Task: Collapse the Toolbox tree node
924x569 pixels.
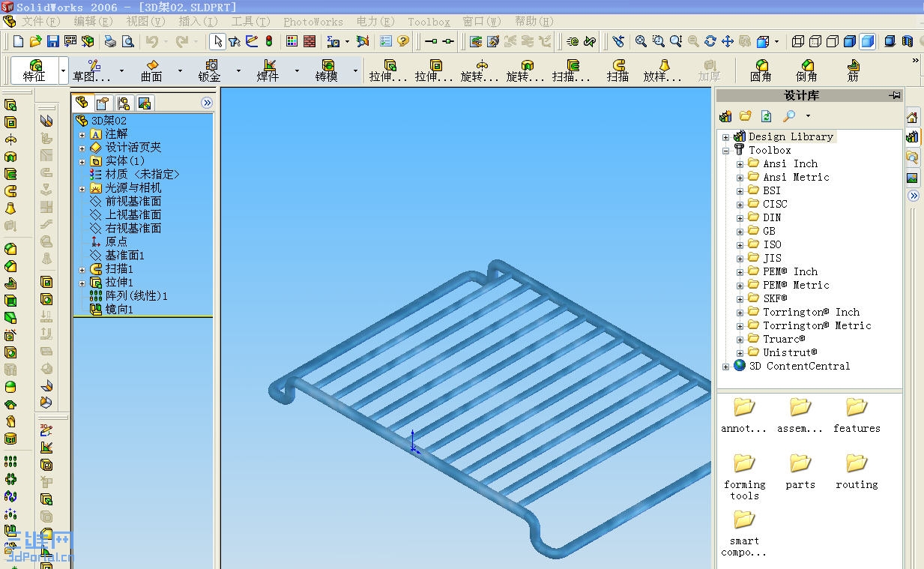Action: [725, 151]
